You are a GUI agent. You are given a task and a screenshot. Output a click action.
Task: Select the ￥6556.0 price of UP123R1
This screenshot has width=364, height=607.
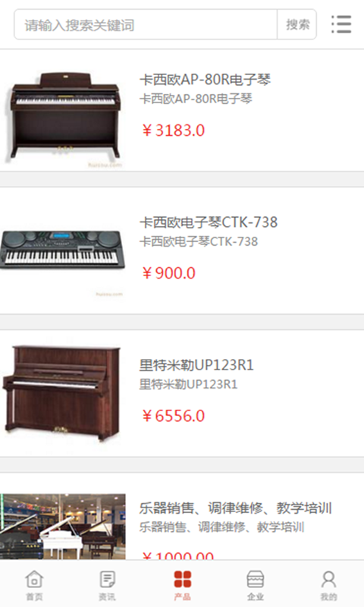click(174, 416)
